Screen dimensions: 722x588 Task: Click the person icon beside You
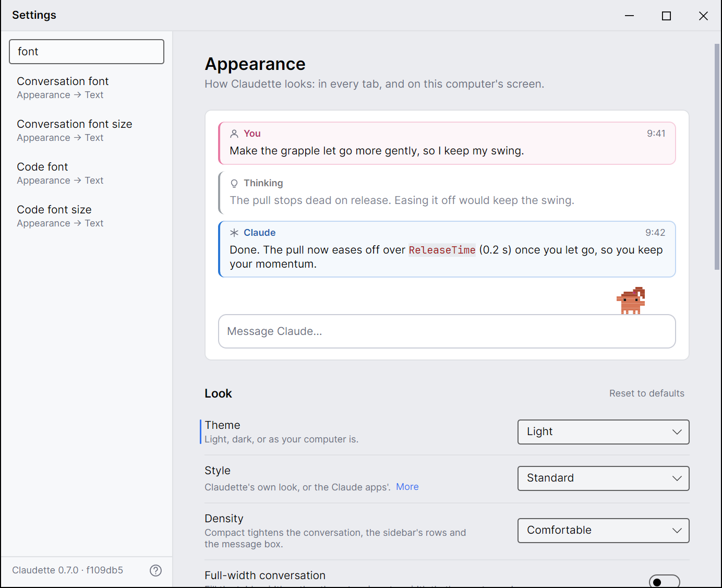(x=234, y=134)
